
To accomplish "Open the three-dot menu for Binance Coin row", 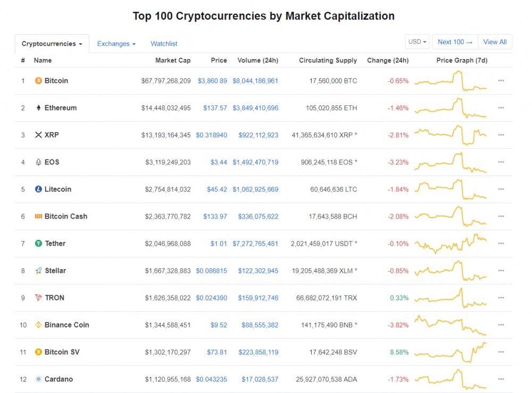I will (x=501, y=325).
